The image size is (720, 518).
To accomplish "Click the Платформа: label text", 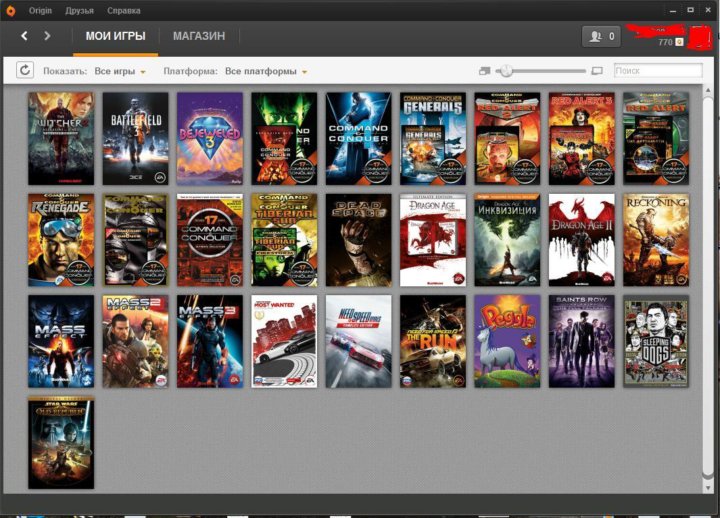I will [191, 72].
